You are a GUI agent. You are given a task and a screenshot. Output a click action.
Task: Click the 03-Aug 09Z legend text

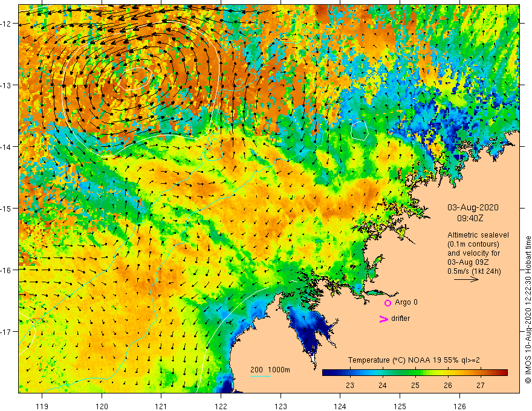tap(467, 262)
